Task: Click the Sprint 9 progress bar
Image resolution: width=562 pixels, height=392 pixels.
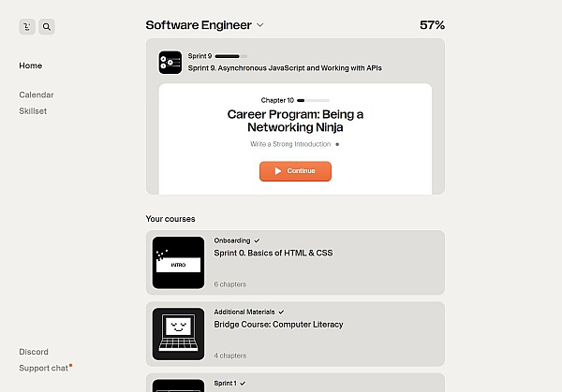Action: pos(231,56)
